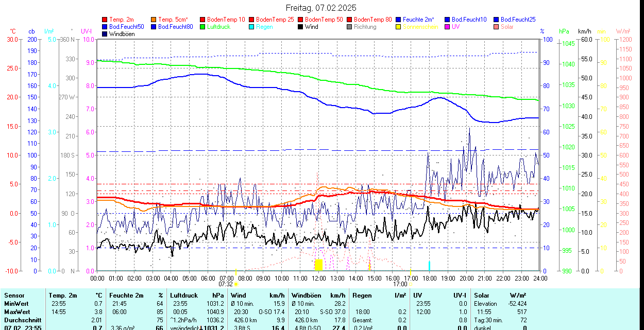
Task: Click the 12:00 label on time axis
Action: click(x=318, y=278)
